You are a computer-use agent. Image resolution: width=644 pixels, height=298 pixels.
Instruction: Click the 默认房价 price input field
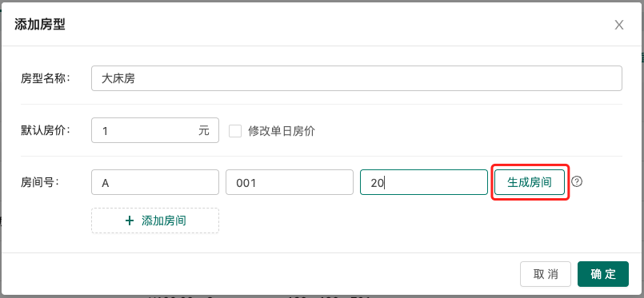pyautogui.click(x=155, y=130)
